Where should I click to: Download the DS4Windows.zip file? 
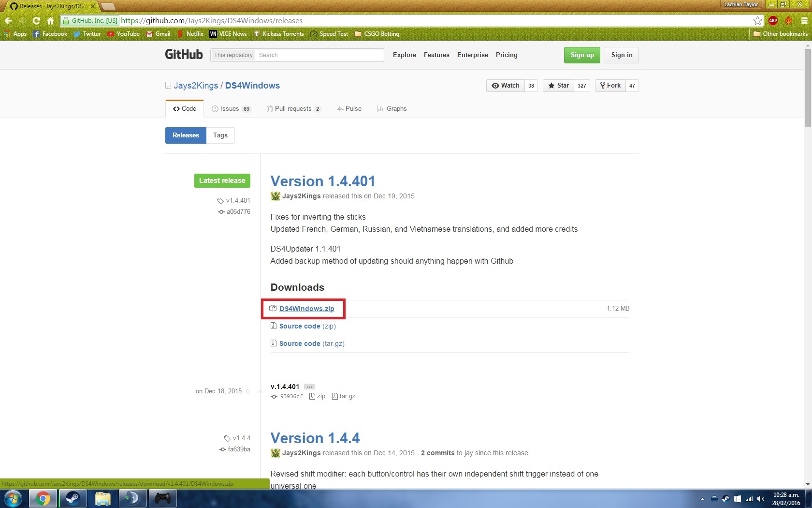pos(306,309)
